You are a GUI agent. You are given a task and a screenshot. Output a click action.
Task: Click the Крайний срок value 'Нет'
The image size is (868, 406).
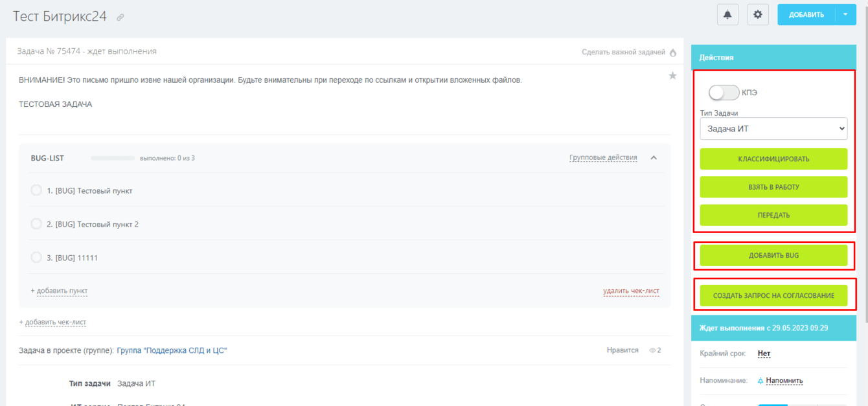[764, 354]
